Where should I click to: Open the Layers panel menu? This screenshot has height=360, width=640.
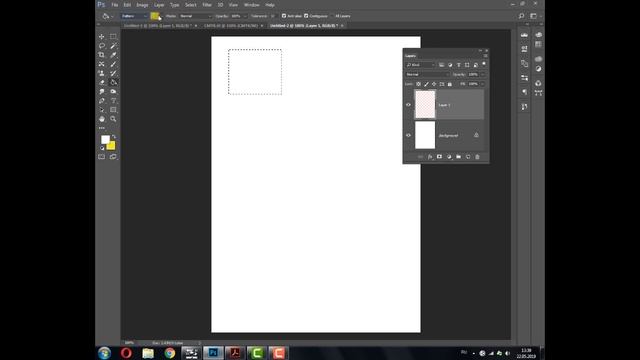[x=485, y=56]
